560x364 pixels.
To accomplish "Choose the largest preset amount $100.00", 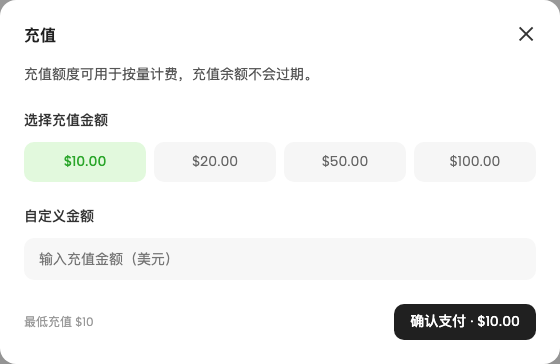I will pyautogui.click(x=475, y=161).
